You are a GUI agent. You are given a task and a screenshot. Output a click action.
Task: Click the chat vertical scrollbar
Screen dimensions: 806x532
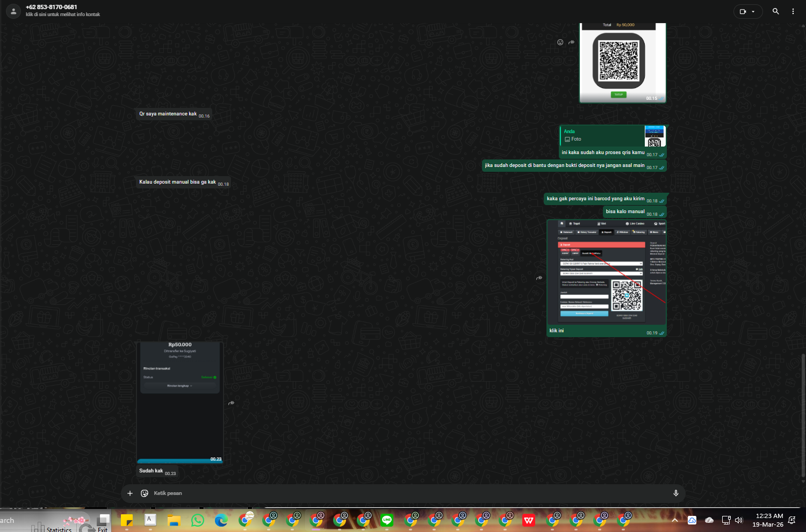tap(803, 416)
